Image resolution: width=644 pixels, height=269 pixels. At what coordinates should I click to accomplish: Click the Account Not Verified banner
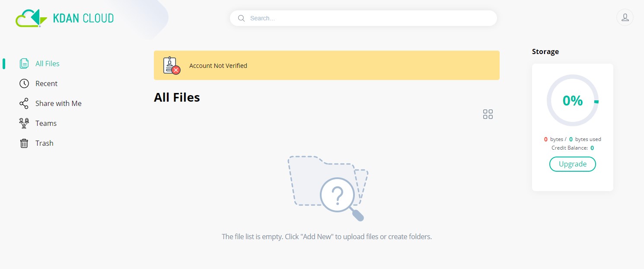[327, 65]
